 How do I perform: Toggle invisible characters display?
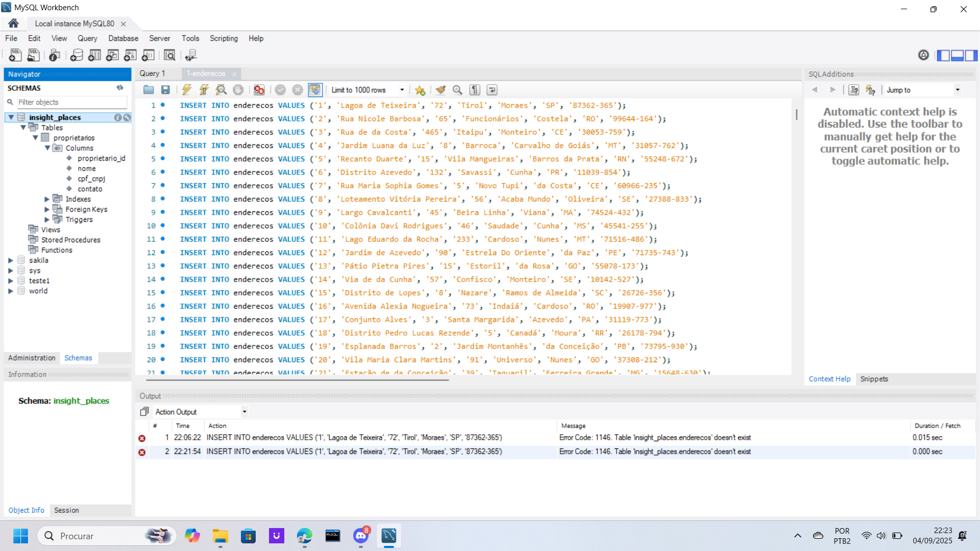[475, 90]
